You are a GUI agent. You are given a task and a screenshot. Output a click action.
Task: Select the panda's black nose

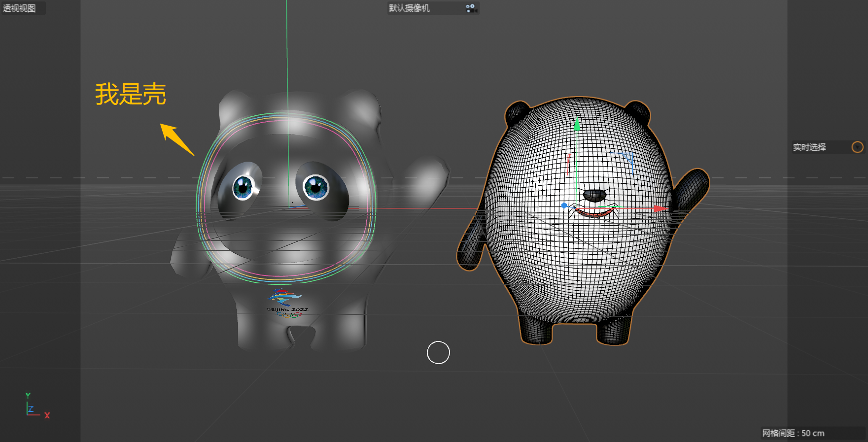tap(595, 196)
